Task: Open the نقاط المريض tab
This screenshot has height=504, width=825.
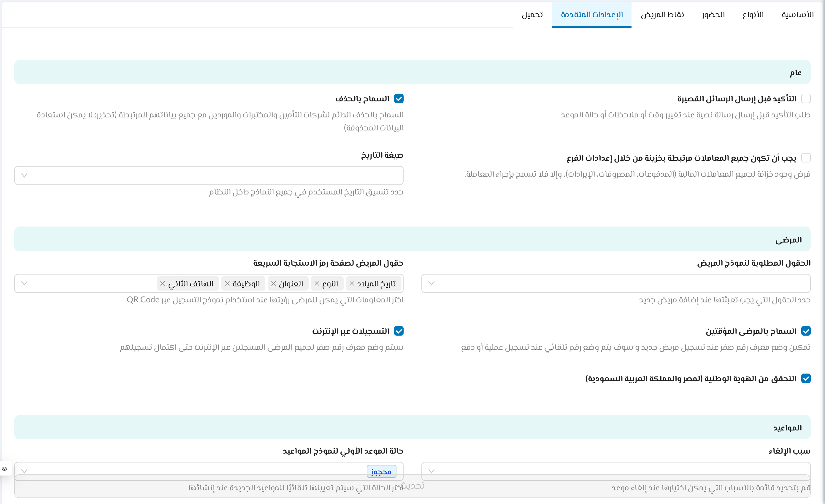Action: (662, 15)
